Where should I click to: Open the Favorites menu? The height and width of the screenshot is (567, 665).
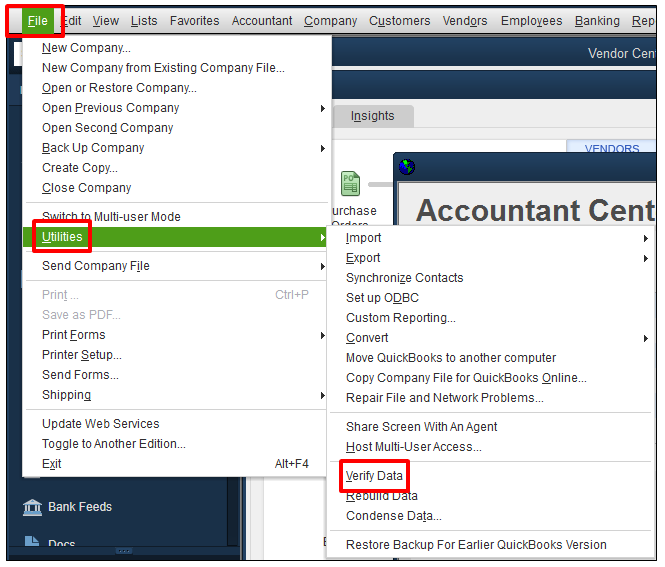click(x=194, y=21)
